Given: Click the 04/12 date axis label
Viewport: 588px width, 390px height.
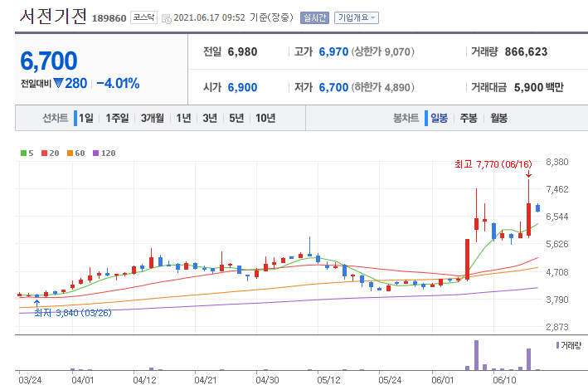Looking at the screenshot, I should 144,380.
